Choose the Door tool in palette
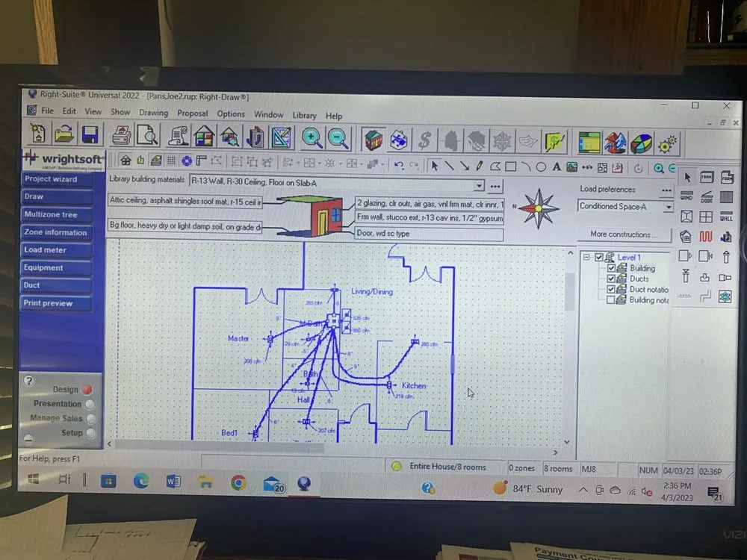747x560 pixels. tap(707, 198)
